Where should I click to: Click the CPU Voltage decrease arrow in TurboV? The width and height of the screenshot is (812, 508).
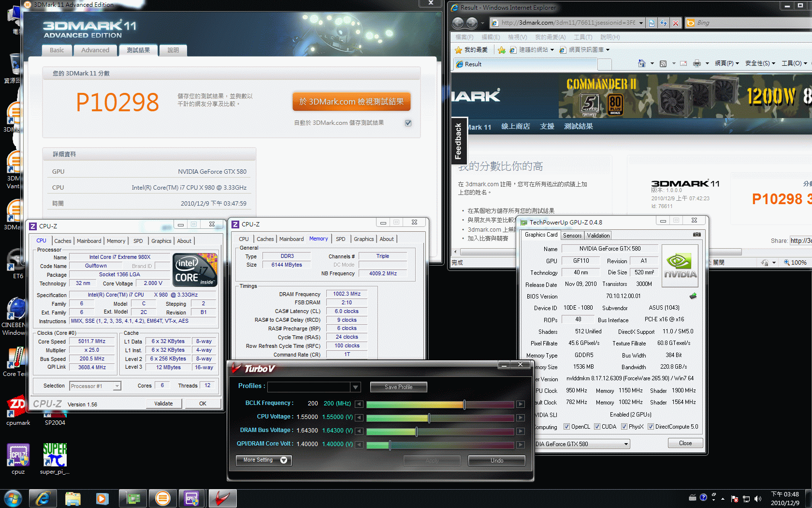(359, 418)
